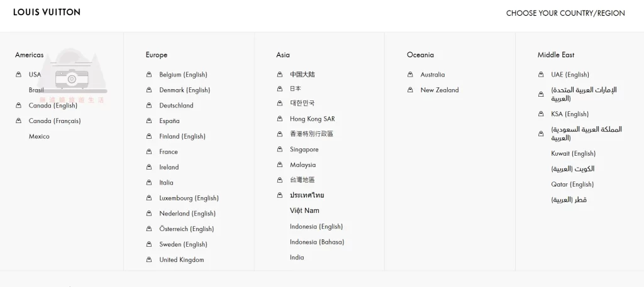Select Kuwait (English) region
Screen dimensions: 644x287
[x=573, y=154]
